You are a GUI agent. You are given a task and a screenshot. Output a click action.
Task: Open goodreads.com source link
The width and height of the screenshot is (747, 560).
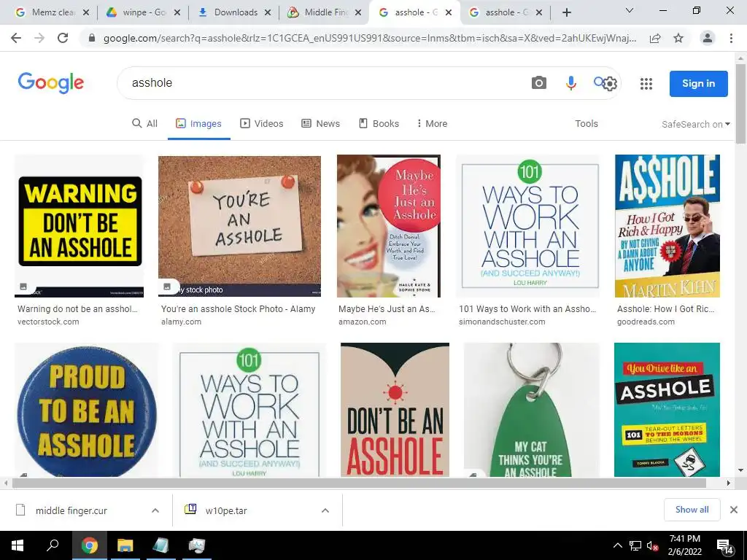[x=646, y=322]
